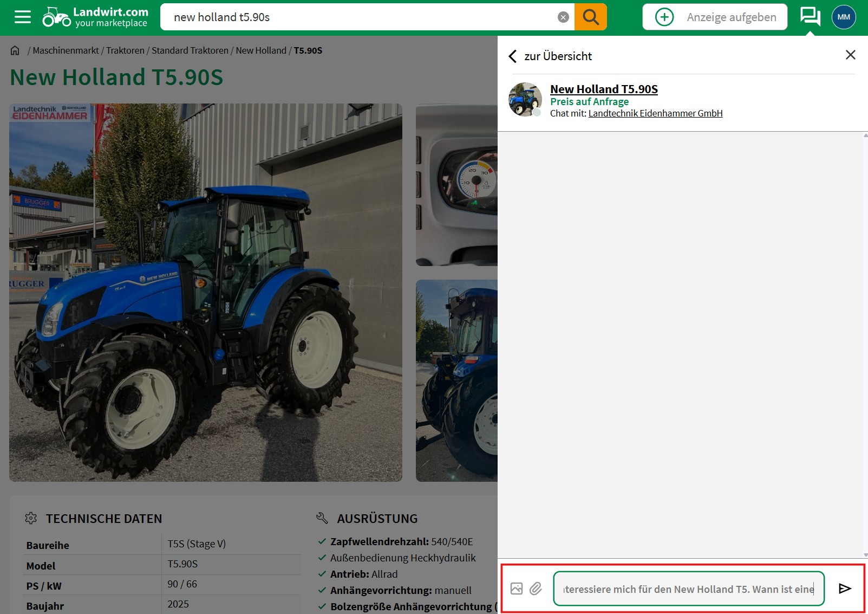Click the home breadcrumb icon
Screen dimensions: 868x614
coord(15,50)
